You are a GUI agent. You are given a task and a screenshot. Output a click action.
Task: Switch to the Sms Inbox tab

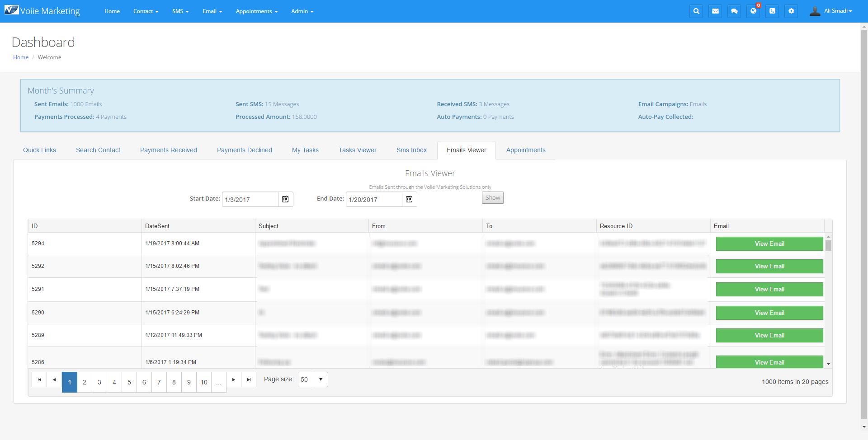411,150
